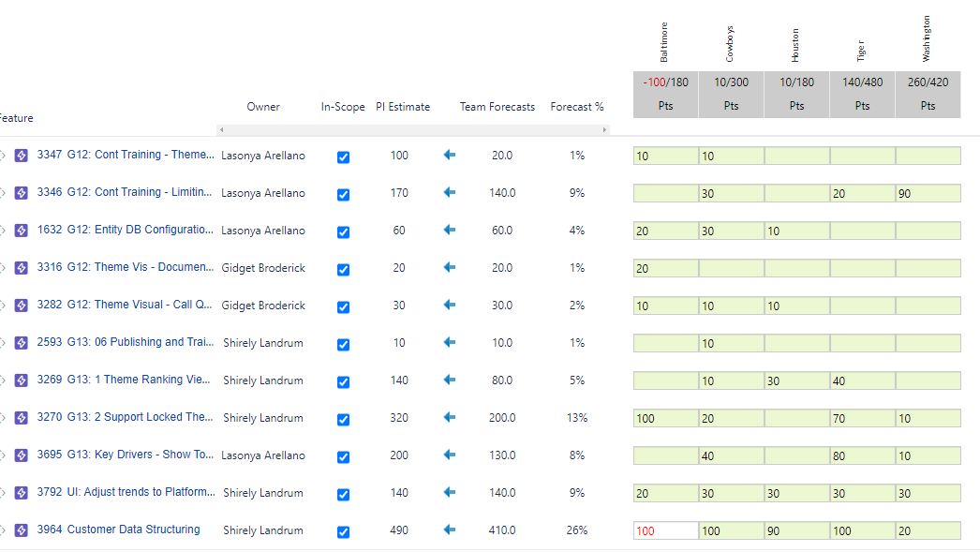Copy team forecast arrow for feature 3695

450,455
